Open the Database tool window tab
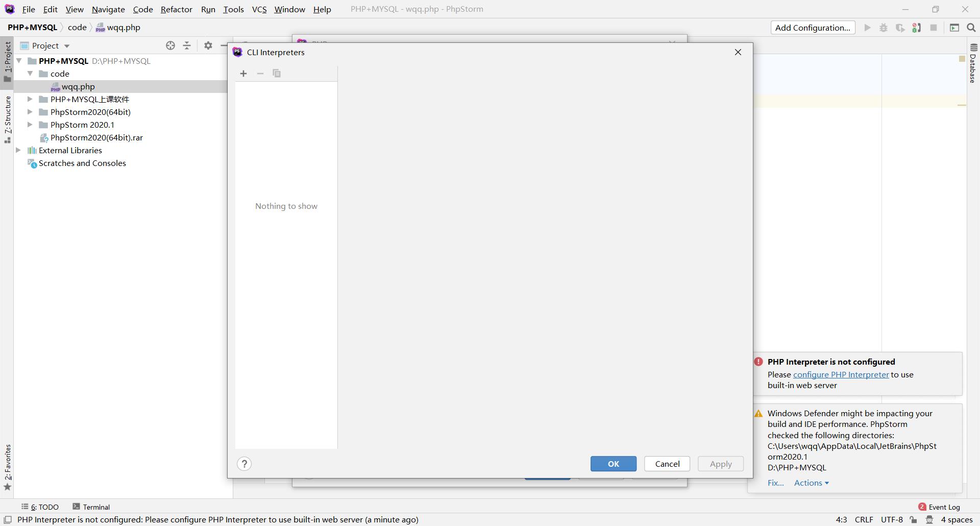 (973, 64)
